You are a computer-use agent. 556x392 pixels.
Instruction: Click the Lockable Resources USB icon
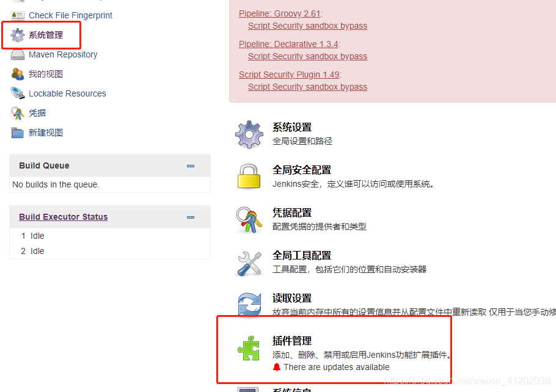pos(18,93)
